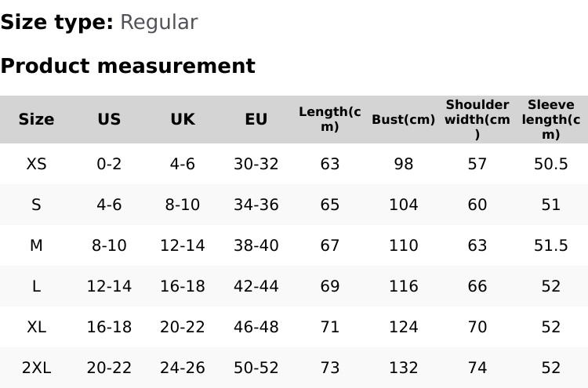588x388 pixels.
Task: Click the M size row label
Action: [x=36, y=245]
